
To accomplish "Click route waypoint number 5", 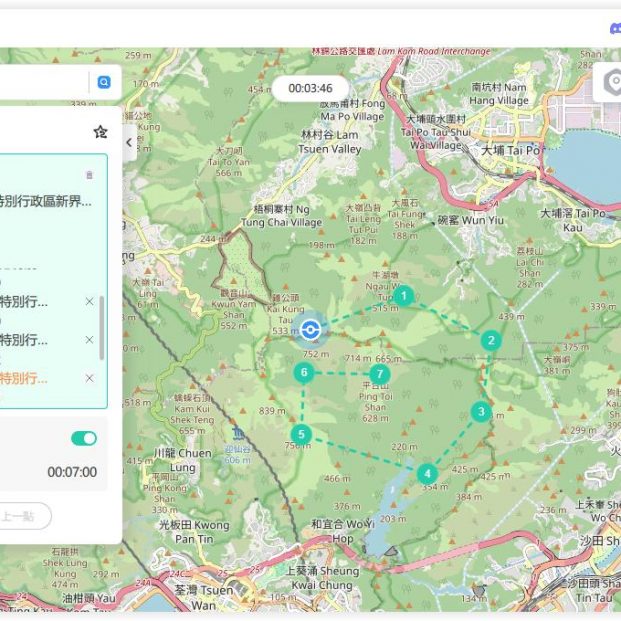I will point(301,435).
